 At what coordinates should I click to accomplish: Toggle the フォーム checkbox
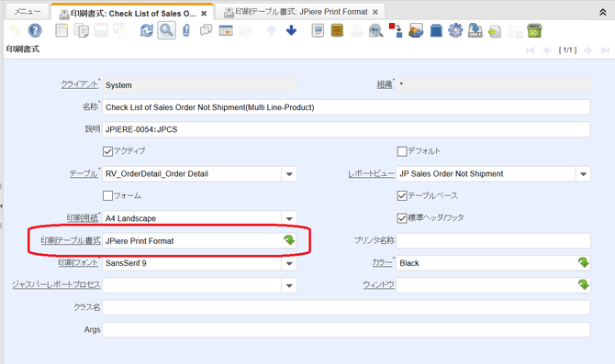[x=107, y=195]
